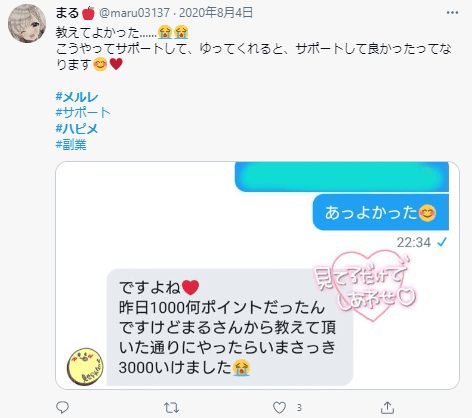
Task: Open まる's profile avatar picture
Action: 27,23
